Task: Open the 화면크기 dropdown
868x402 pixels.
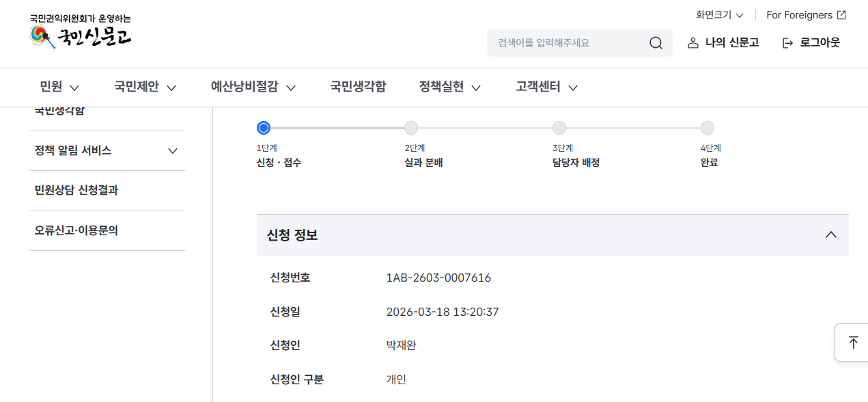Action: tap(719, 15)
